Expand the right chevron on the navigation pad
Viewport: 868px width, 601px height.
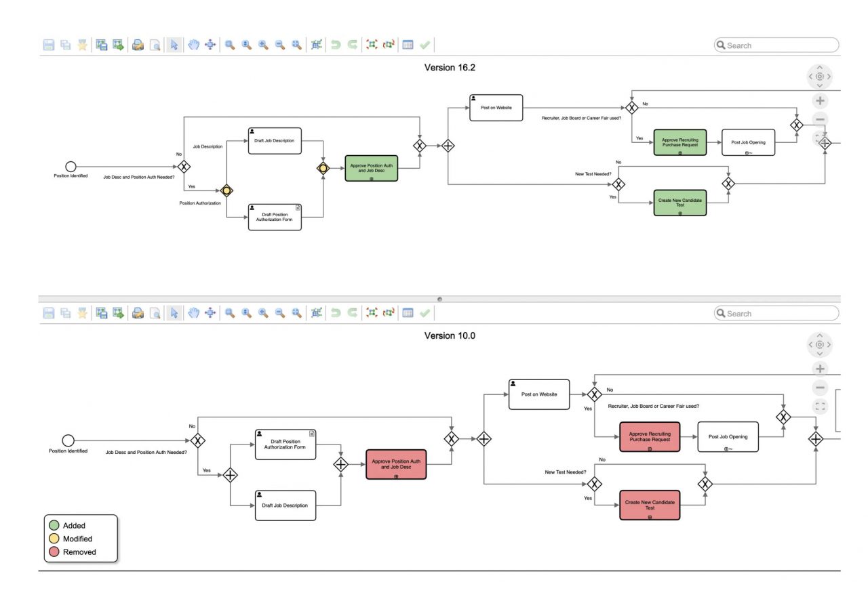829,77
